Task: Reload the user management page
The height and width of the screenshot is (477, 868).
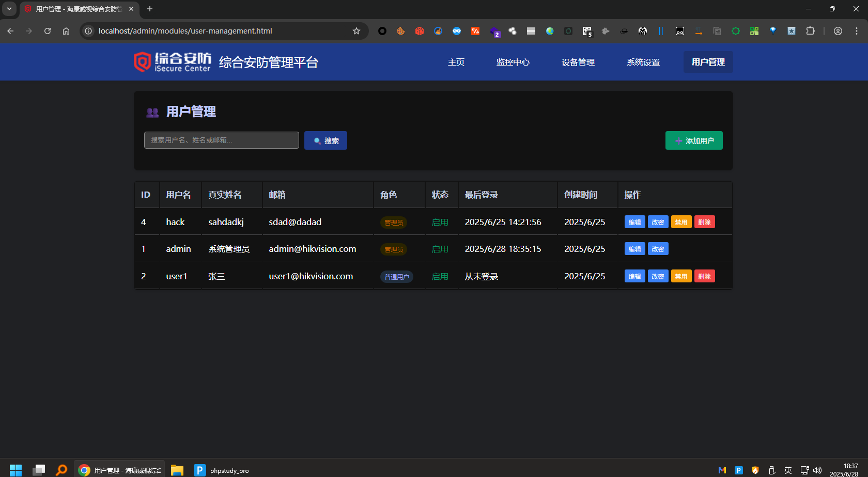Action: (48, 31)
